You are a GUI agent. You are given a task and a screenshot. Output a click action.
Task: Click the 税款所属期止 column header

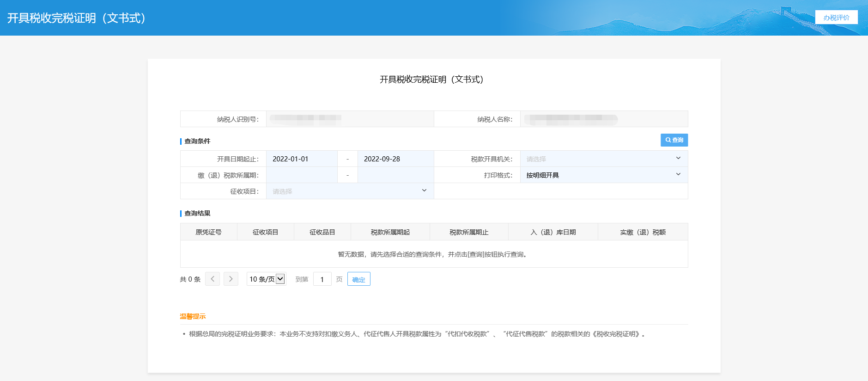[469, 232]
